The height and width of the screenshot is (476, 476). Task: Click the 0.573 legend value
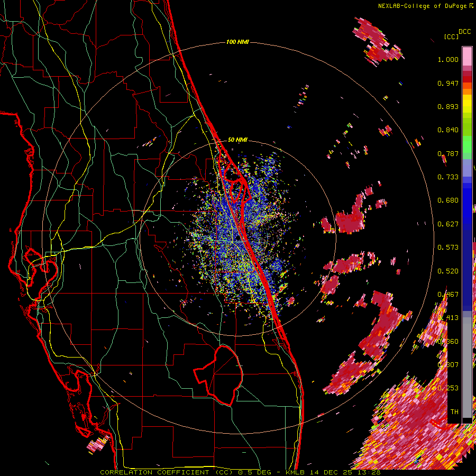click(x=448, y=248)
